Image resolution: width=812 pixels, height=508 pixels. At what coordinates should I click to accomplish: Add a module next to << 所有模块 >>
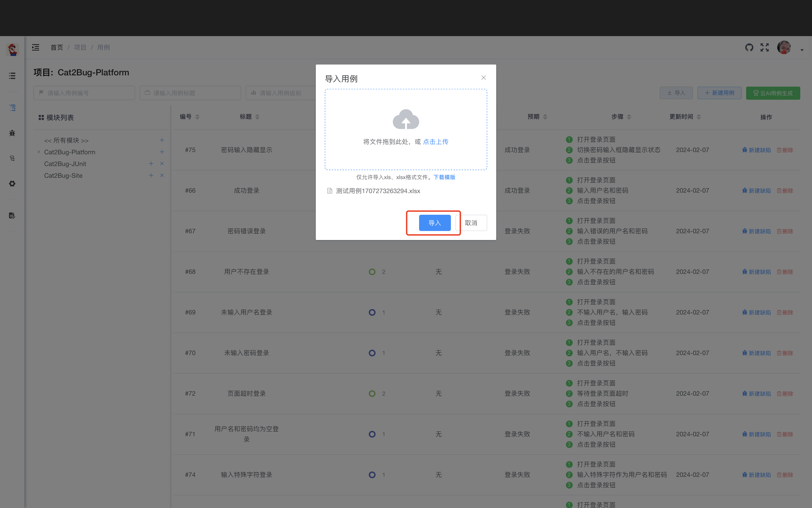click(x=162, y=140)
